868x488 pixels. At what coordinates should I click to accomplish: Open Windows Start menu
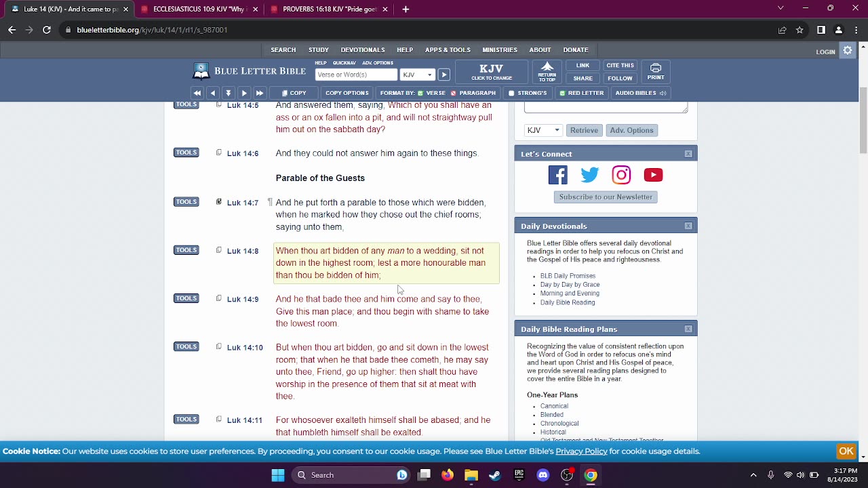click(278, 475)
